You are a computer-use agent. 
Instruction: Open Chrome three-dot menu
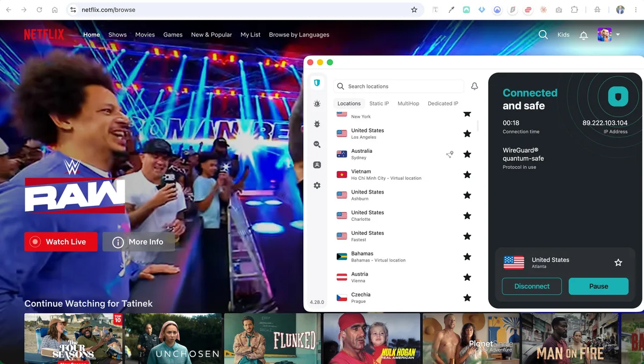pyautogui.click(x=636, y=10)
